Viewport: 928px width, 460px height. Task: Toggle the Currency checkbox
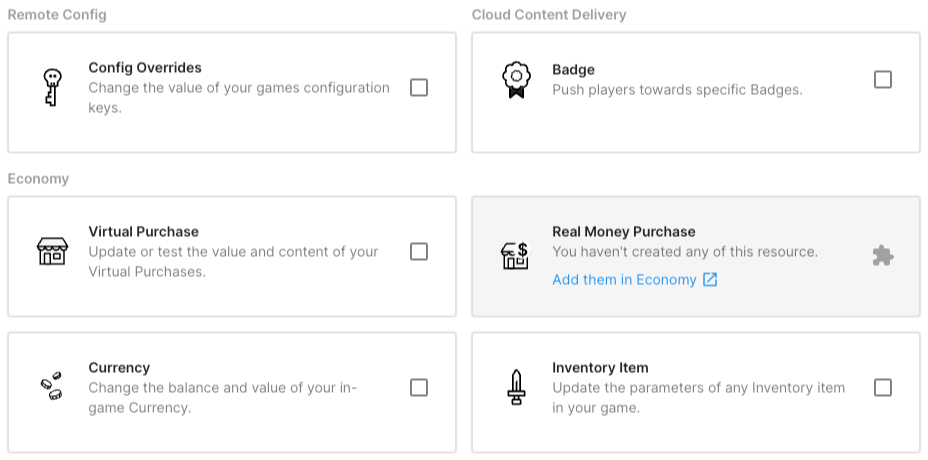[x=419, y=387]
